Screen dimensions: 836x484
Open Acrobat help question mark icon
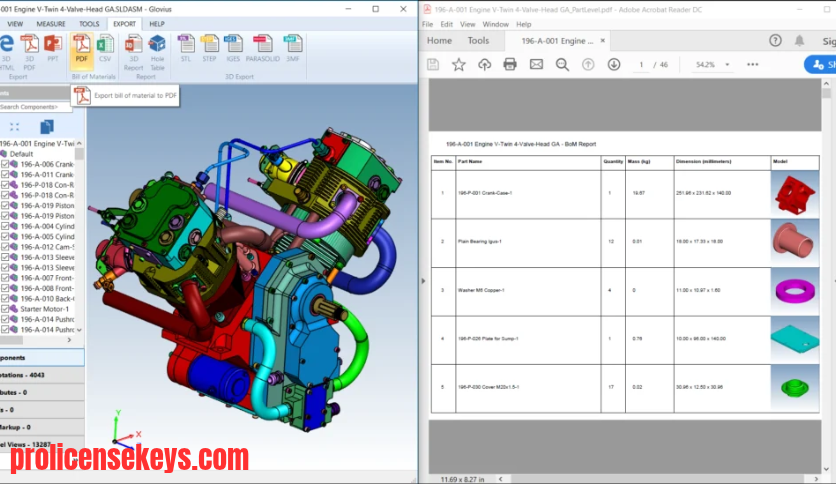(x=775, y=41)
